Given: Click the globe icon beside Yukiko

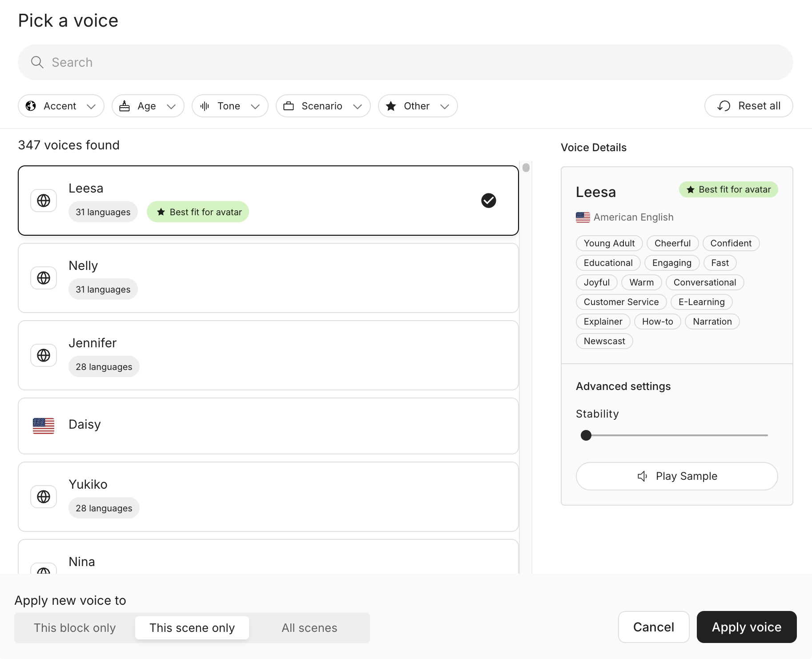Looking at the screenshot, I should (44, 497).
